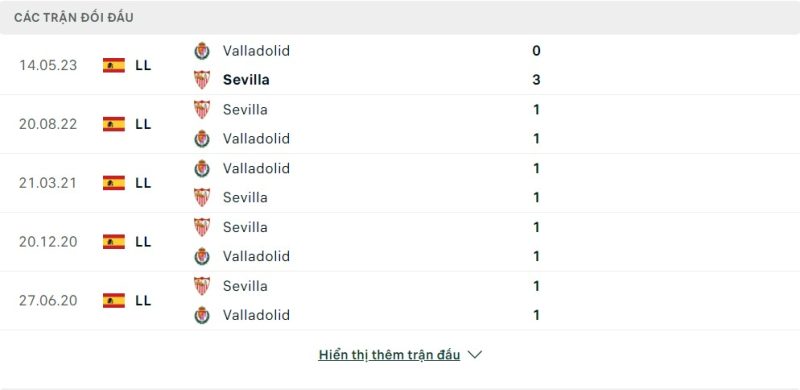Open LL league label for 20.08.22
Image resolution: width=800 pixels, height=390 pixels.
tap(143, 124)
